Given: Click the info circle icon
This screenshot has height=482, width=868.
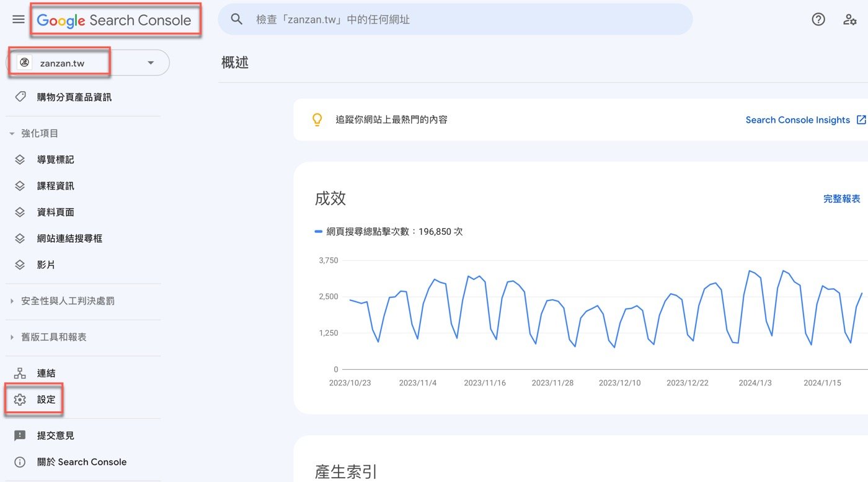Looking at the screenshot, I should 20,462.
